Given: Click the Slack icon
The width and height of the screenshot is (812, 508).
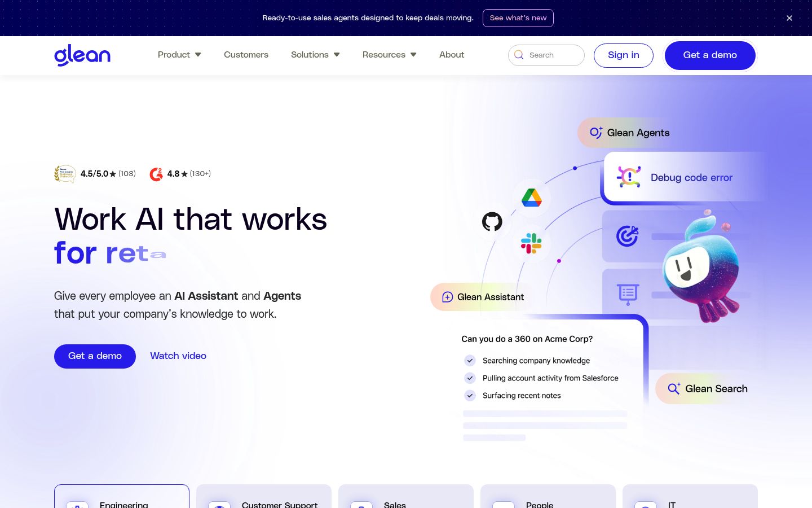Looking at the screenshot, I should (531, 243).
